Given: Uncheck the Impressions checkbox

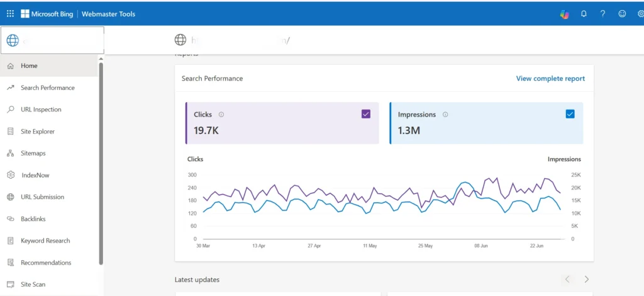Looking at the screenshot, I should (570, 114).
